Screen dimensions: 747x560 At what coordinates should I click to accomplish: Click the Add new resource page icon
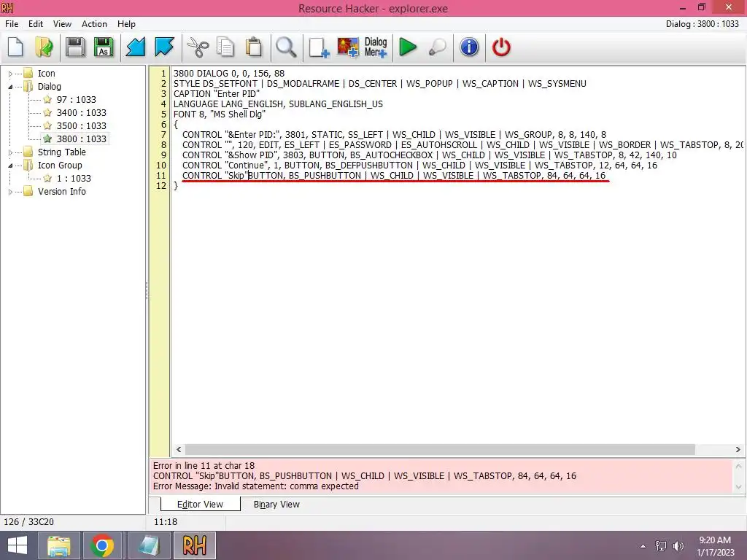tap(319, 47)
